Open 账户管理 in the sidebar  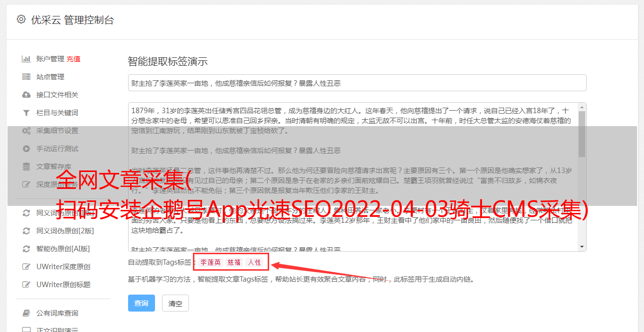pos(50,59)
